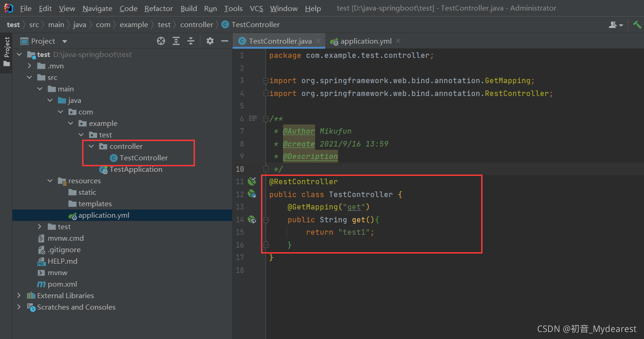The width and height of the screenshot is (644, 339).
Task: Click 'src' breadcrumb in navigation bar
Action: [x=34, y=24]
